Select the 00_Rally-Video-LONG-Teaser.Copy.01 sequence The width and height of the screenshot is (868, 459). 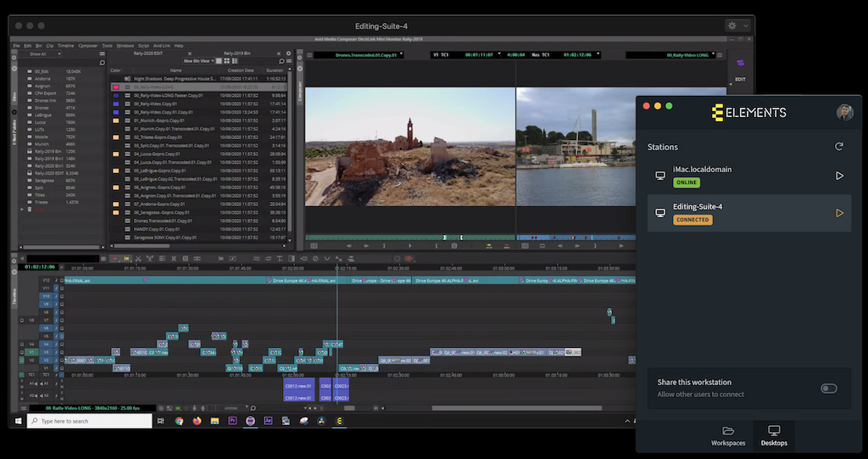point(169,95)
